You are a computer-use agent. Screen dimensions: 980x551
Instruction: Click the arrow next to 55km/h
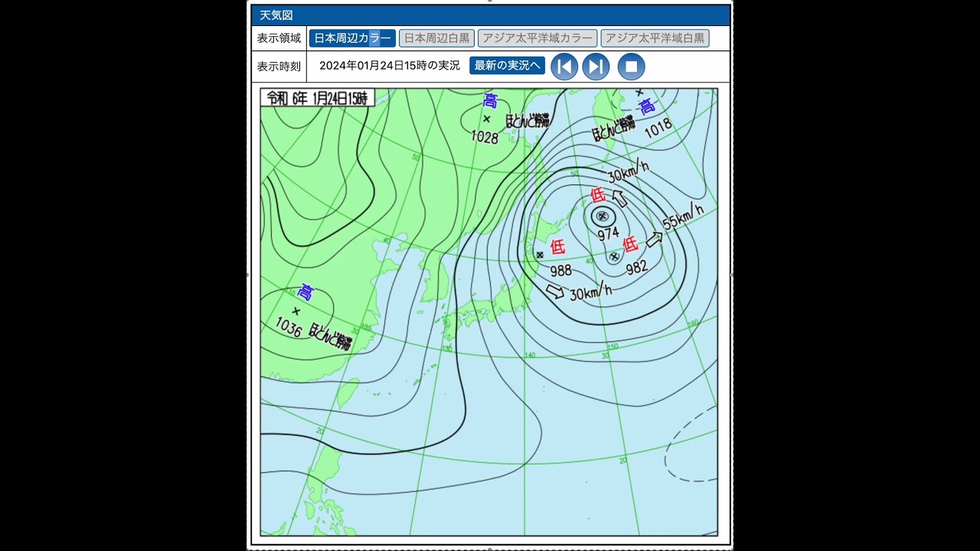[654, 240]
